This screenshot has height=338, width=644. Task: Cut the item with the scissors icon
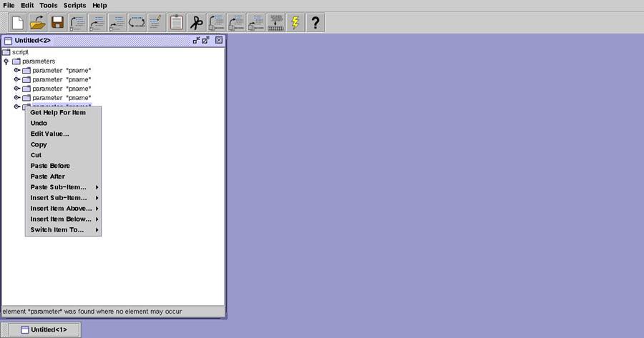196,23
